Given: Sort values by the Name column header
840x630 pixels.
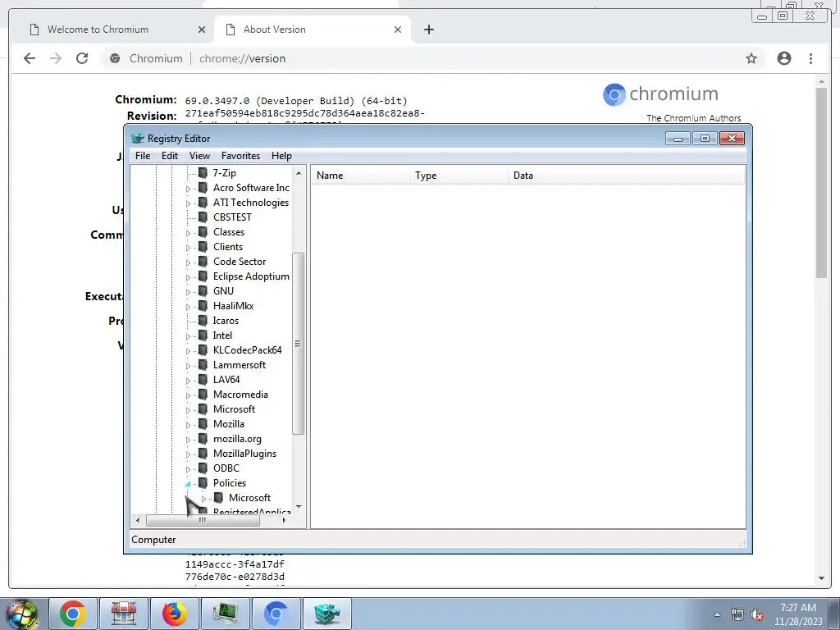Looking at the screenshot, I should click(x=361, y=176).
